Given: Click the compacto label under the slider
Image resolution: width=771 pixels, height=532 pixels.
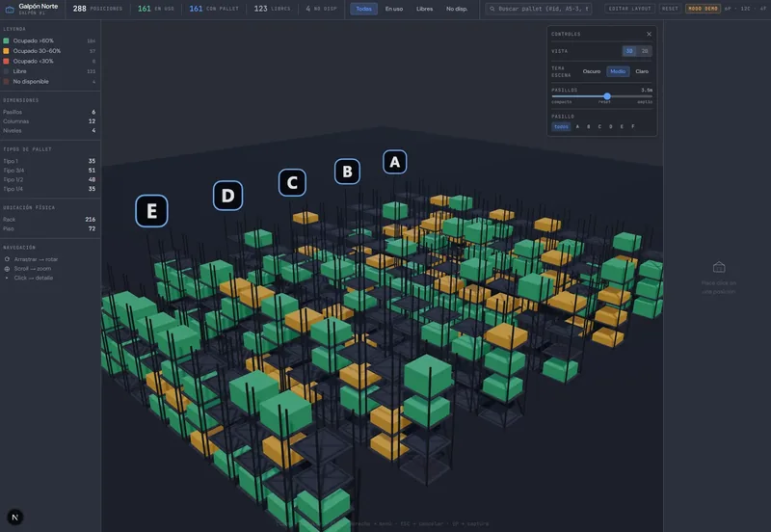Looking at the screenshot, I should pyautogui.click(x=562, y=102).
